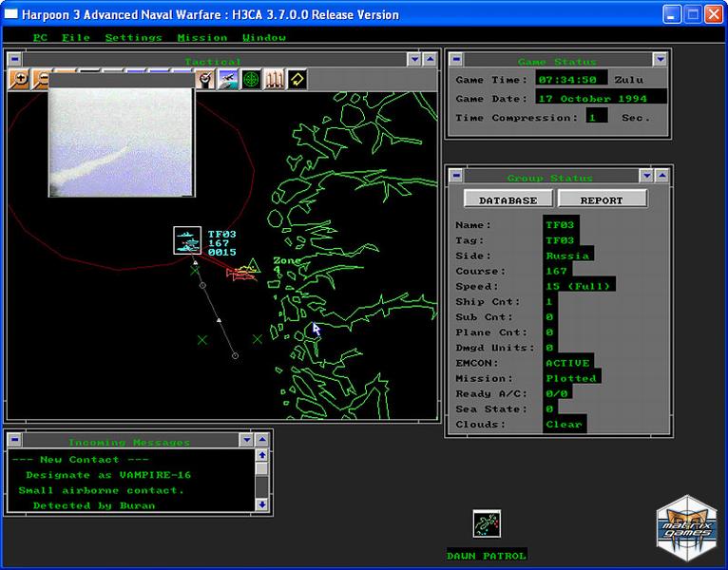The width and height of the screenshot is (728, 570).
Task: Click the yellow loop arrow toolbar icon
Action: (x=297, y=81)
